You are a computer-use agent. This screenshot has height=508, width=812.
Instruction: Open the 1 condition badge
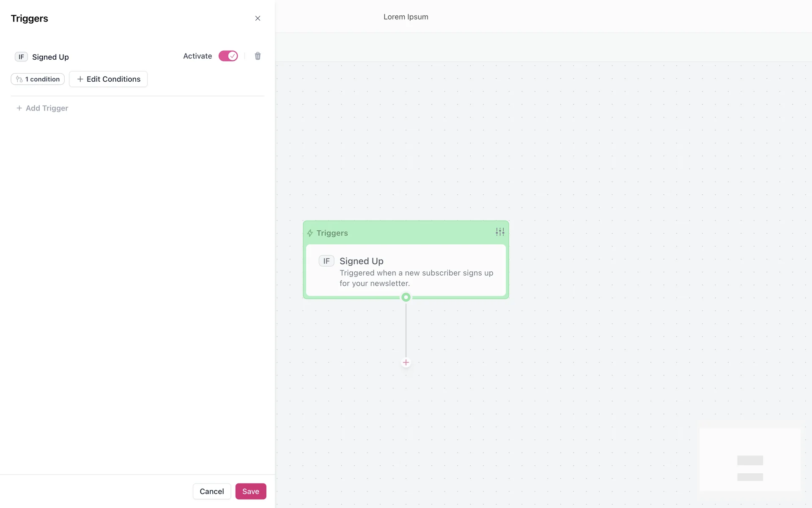[38, 79]
